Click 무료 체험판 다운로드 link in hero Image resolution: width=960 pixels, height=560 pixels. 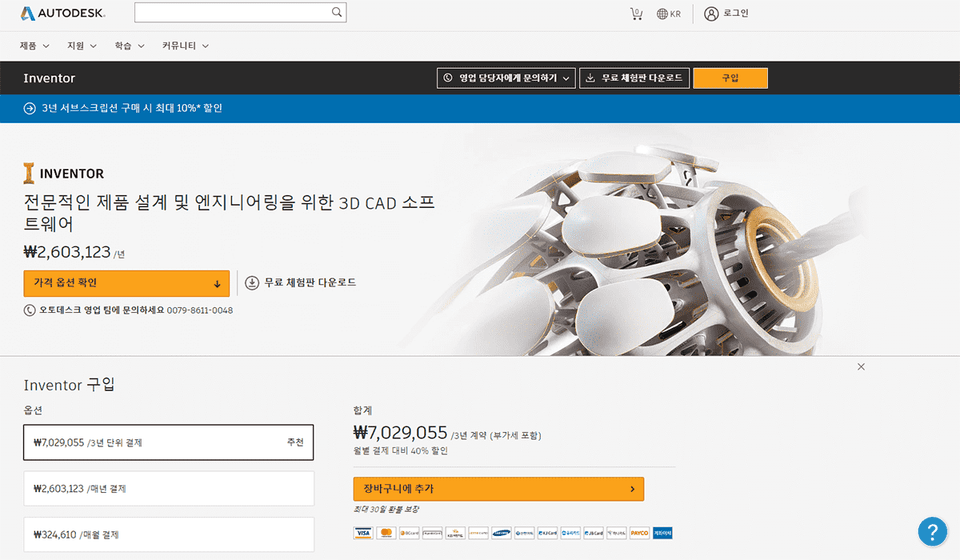click(x=310, y=283)
